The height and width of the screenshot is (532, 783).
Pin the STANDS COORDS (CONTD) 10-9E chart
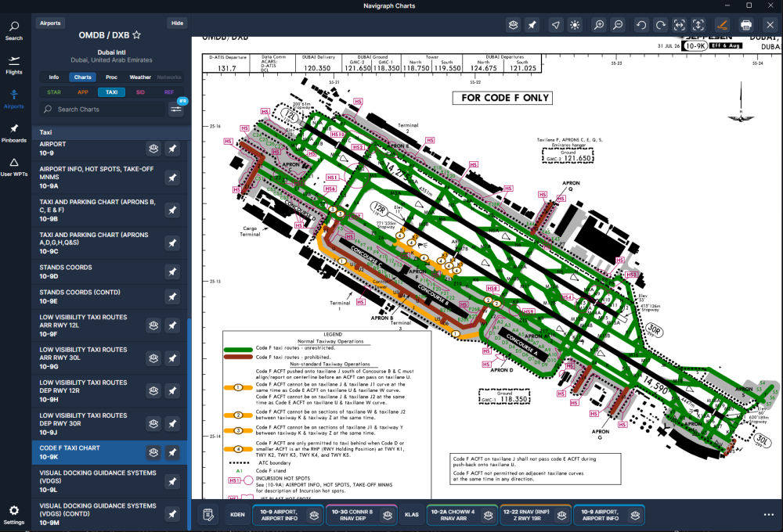[172, 297]
